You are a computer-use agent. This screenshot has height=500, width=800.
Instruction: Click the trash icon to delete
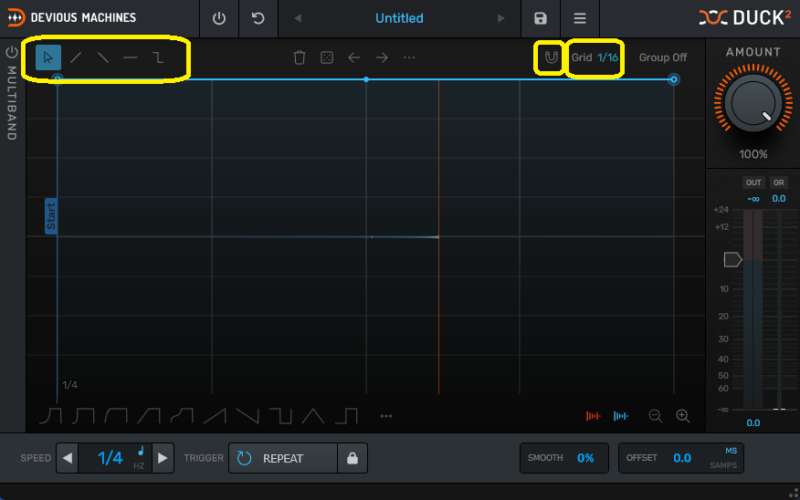299,58
